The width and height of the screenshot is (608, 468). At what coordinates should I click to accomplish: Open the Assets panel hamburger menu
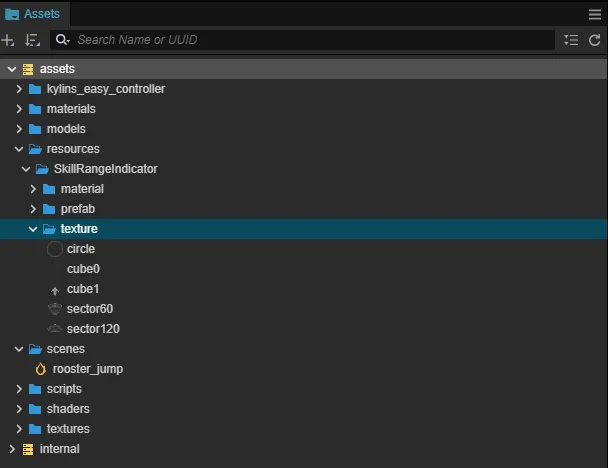point(595,15)
